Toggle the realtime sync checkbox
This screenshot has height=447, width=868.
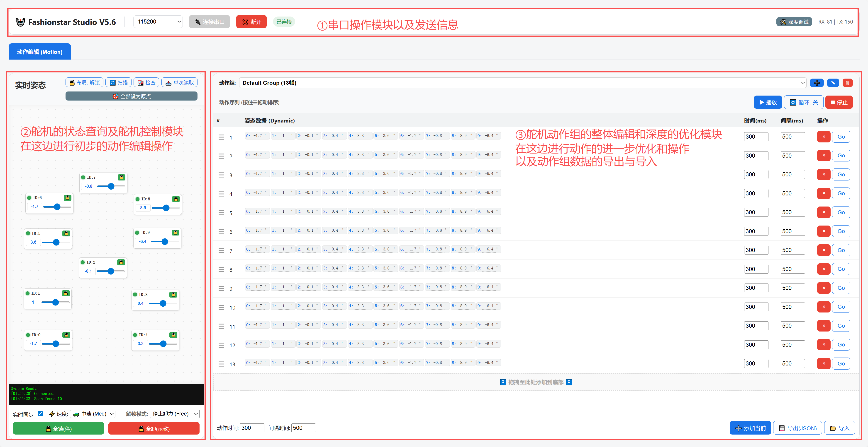(40, 414)
